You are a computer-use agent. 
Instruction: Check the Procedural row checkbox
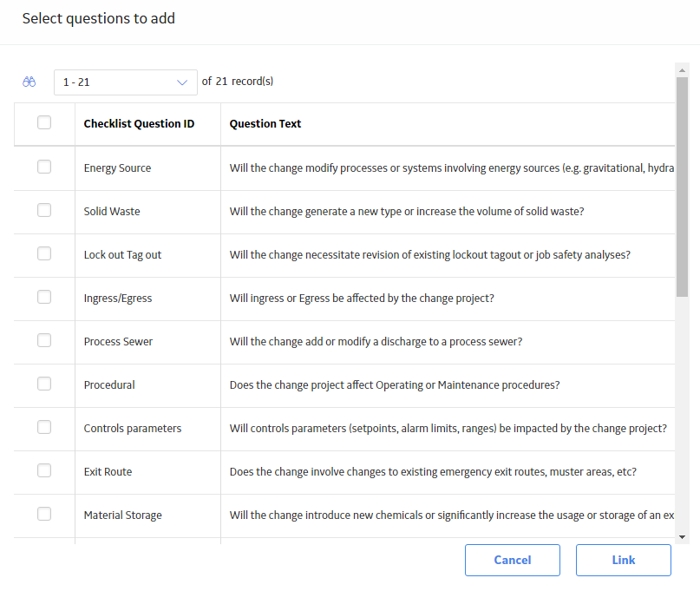pos(44,384)
